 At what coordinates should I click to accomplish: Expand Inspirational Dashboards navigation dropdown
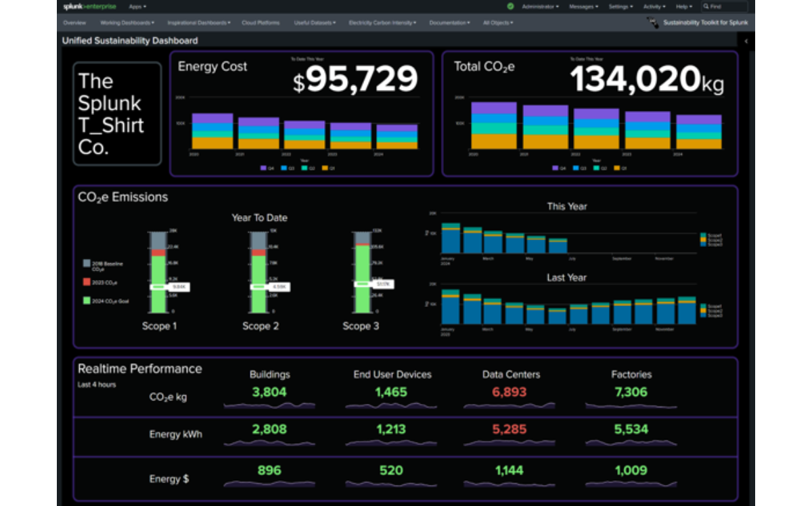(x=198, y=22)
